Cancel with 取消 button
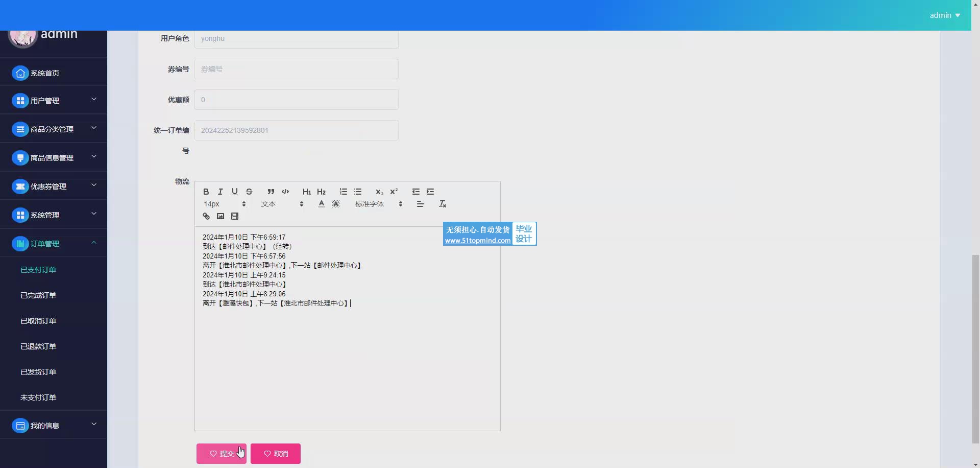Image resolution: width=980 pixels, height=468 pixels. coord(276,454)
